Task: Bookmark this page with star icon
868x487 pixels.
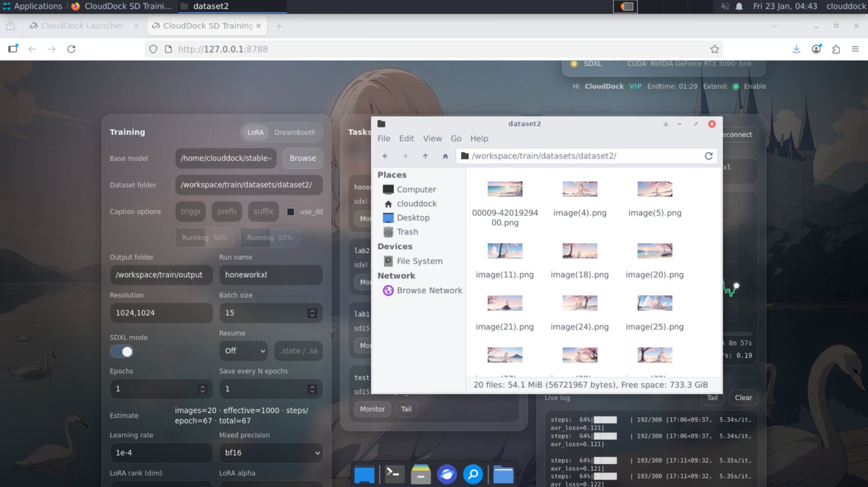Action: pos(714,49)
